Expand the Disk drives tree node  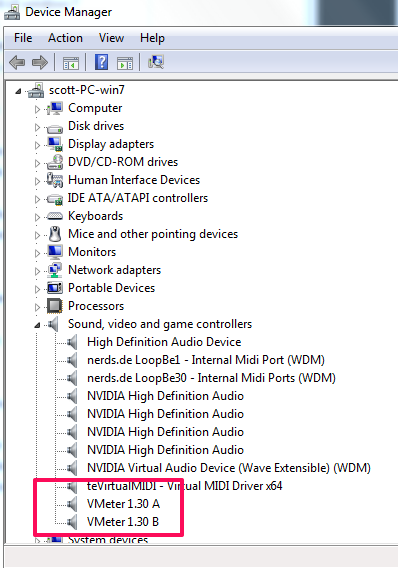[x=37, y=127]
